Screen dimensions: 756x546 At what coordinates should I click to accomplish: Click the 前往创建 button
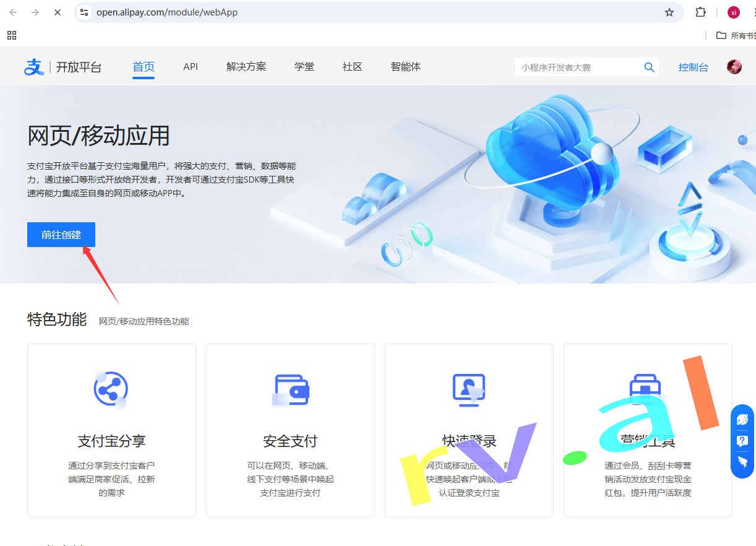click(61, 235)
